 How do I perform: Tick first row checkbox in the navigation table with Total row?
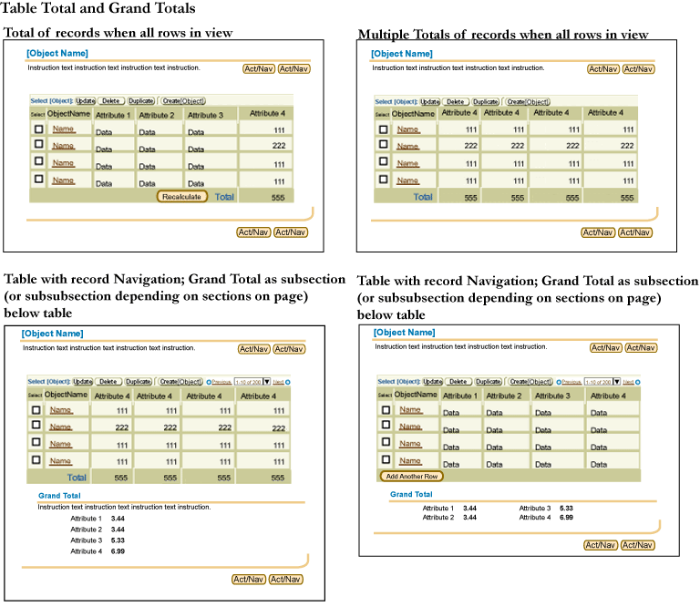tap(36, 410)
